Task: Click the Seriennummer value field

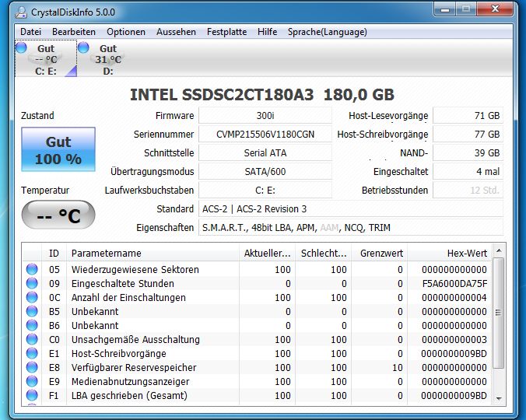Action: pyautogui.click(x=265, y=135)
